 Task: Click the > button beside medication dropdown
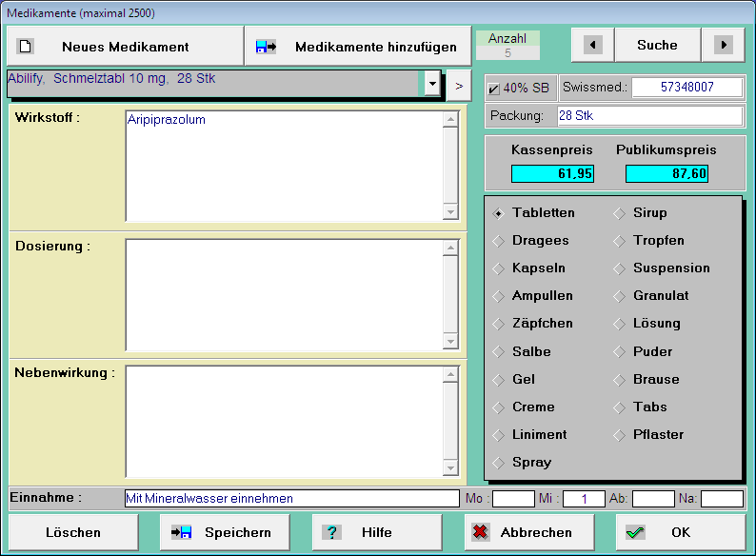tap(459, 85)
